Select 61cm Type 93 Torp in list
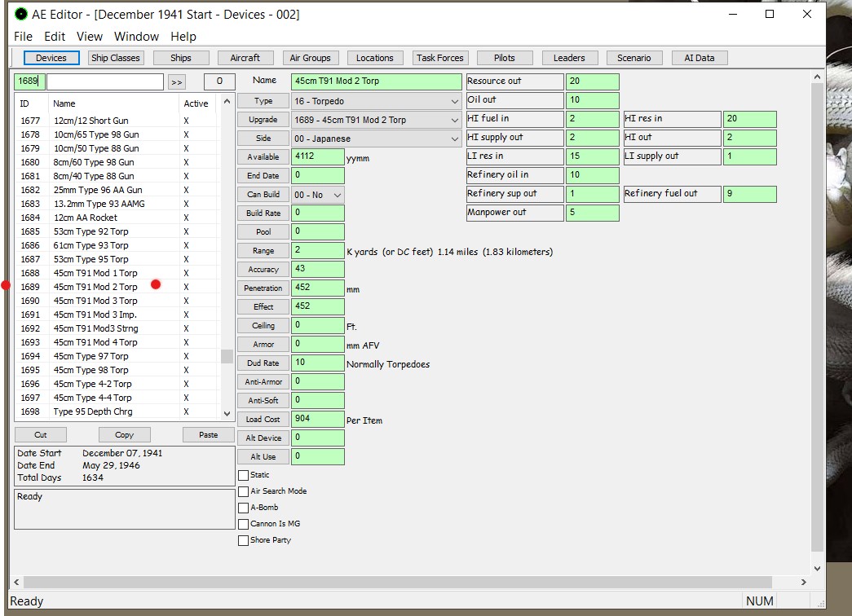This screenshot has width=852, height=616. 90,245
